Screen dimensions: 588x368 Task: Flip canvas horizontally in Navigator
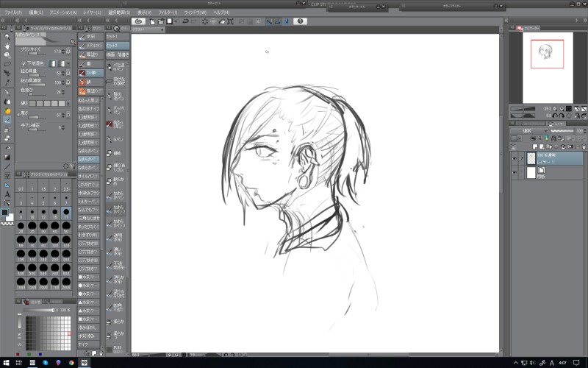[578, 116]
